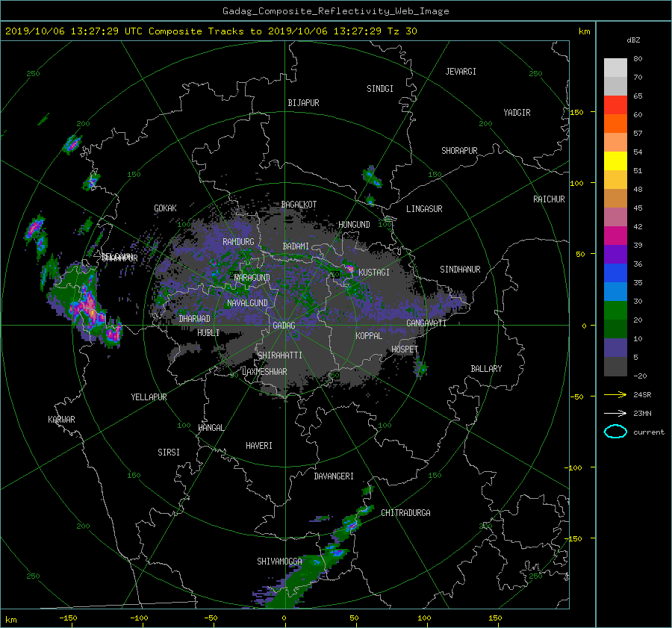This screenshot has height=628, width=672.
Task: Click the BADAMI city label
Action: [296, 246]
